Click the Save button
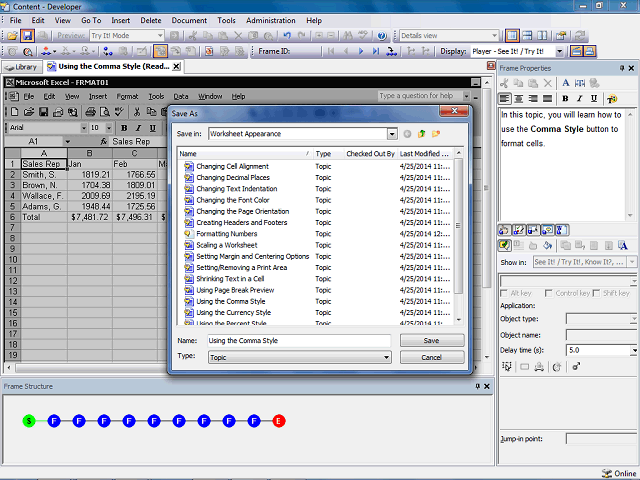This screenshot has width=640, height=480. click(431, 341)
